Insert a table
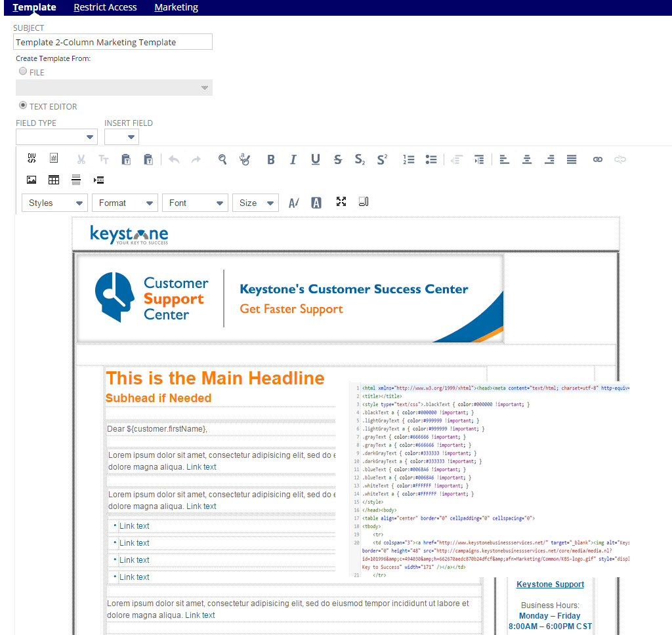The width and height of the screenshot is (672, 635). tap(54, 180)
